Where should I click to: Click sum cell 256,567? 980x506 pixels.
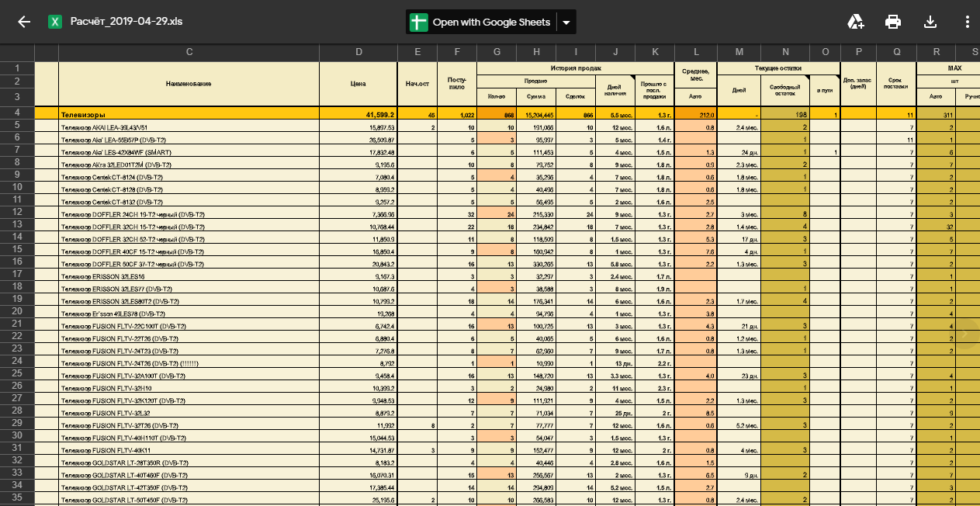click(536, 475)
